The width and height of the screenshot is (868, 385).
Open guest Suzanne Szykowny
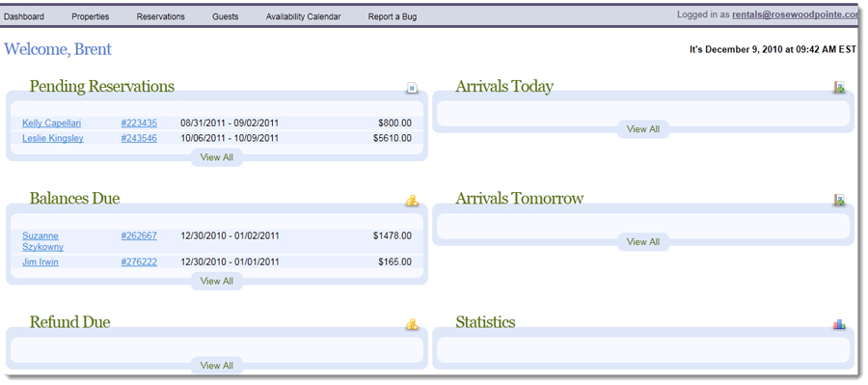pos(42,241)
